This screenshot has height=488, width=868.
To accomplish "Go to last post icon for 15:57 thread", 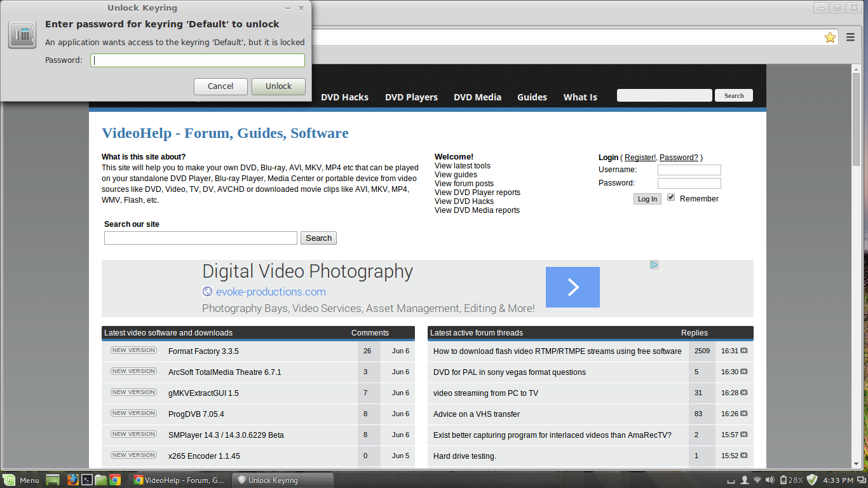I will click(744, 435).
